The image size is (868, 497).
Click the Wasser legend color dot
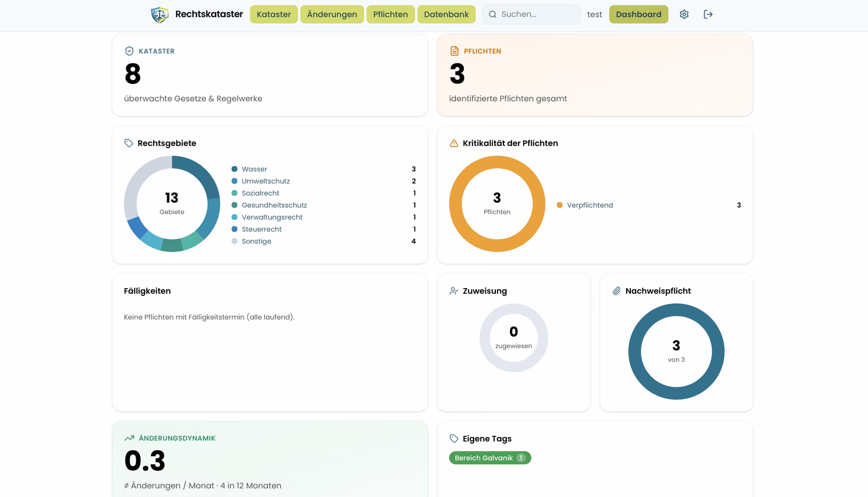point(234,169)
